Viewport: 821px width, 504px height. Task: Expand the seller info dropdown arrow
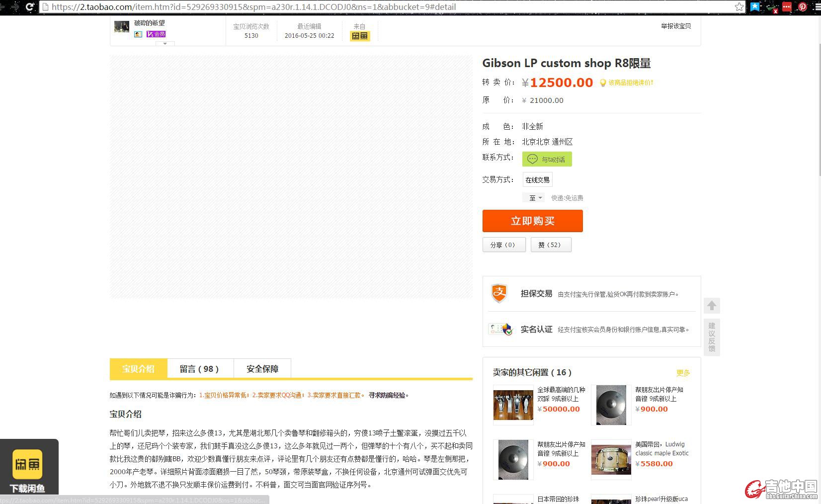165,44
